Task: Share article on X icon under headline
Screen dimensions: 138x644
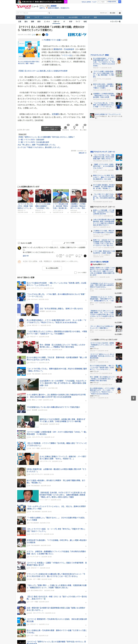Action: 43,35
